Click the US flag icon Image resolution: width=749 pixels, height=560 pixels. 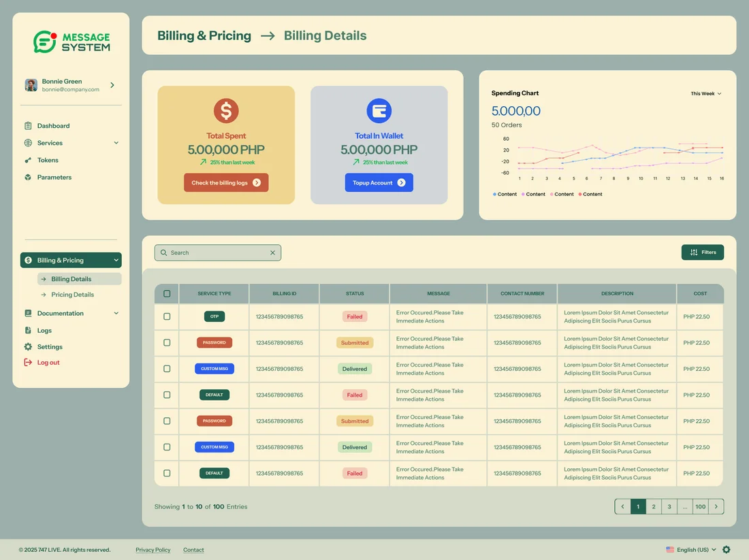[670, 550]
